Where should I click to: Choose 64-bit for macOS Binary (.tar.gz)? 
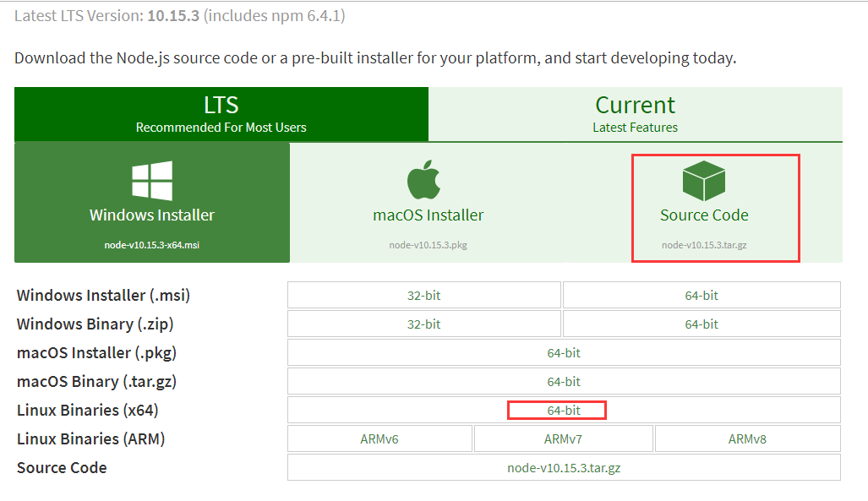tap(564, 381)
